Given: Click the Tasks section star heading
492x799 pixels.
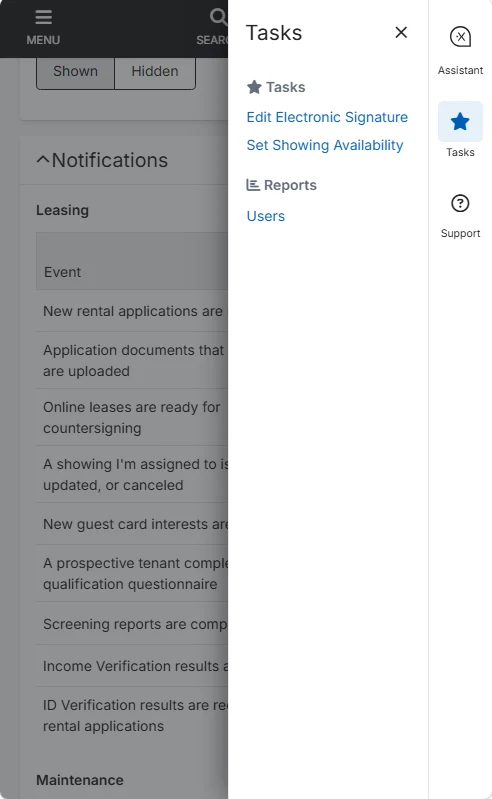Looking at the screenshot, I should (x=276, y=87).
